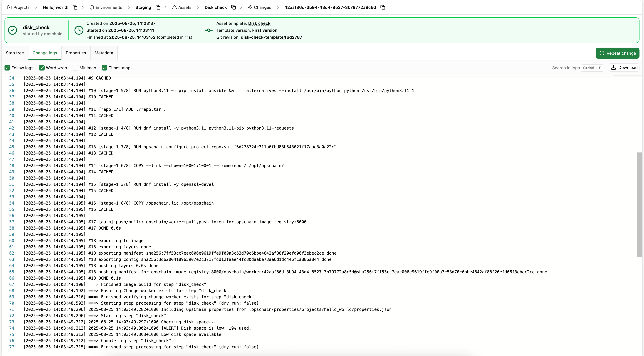Open the Metadata tab

click(104, 53)
